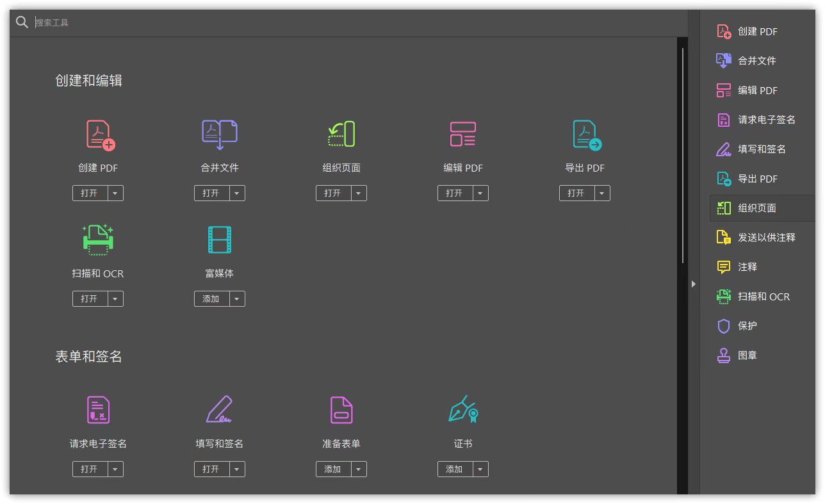825x504 pixels.
Task: Click the 证书 fountain pen icon
Action: (x=464, y=409)
